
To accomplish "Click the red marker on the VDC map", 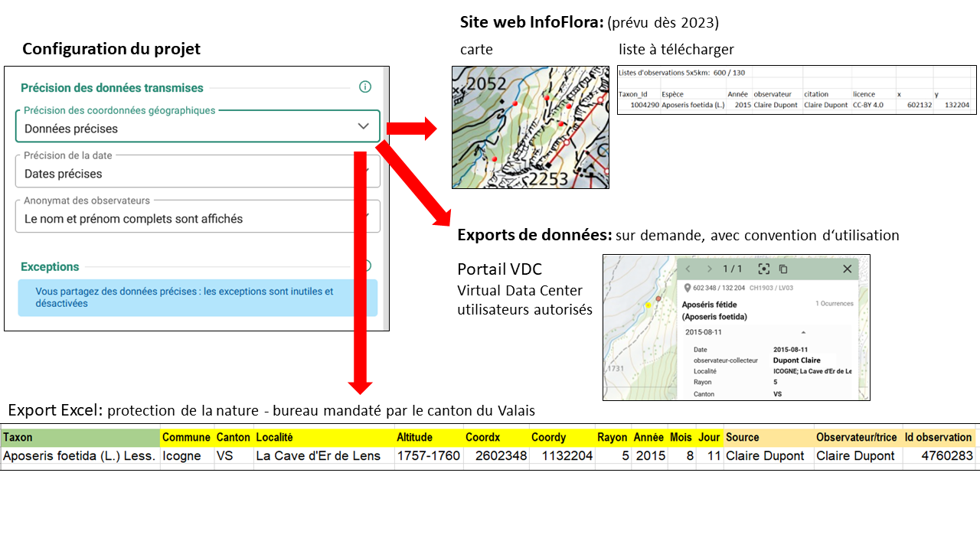I will (658, 298).
